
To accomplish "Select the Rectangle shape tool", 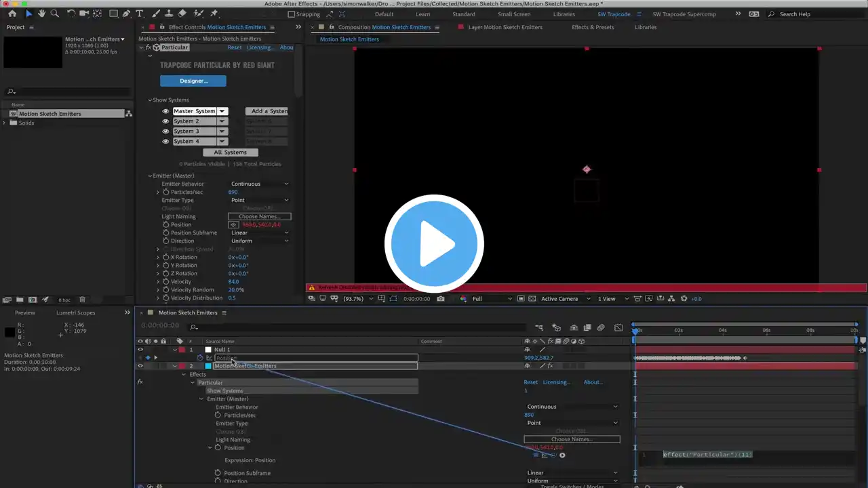I will [113, 14].
